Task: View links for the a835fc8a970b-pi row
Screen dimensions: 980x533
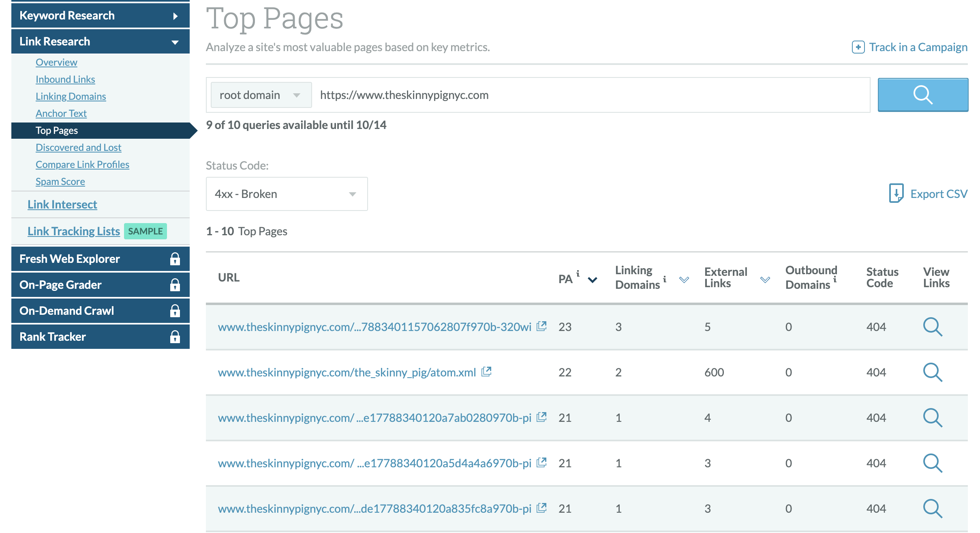Action: click(x=933, y=509)
